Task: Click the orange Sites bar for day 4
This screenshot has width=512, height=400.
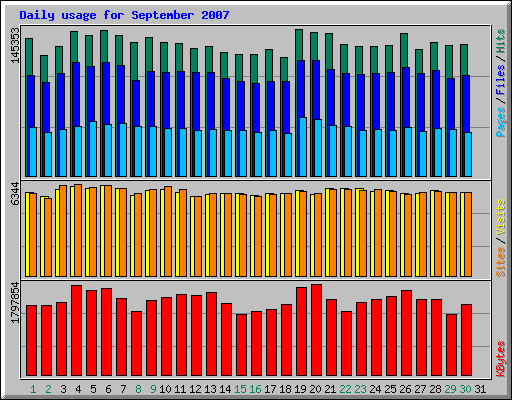Action: [78, 230]
